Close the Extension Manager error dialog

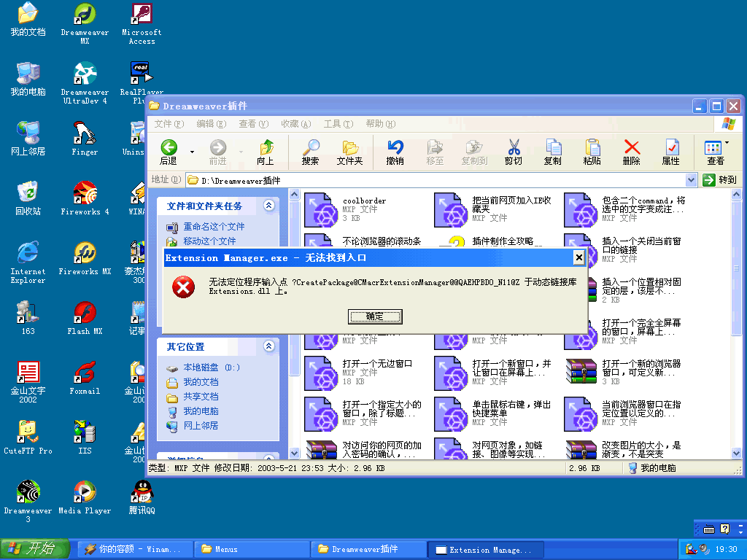[578, 257]
